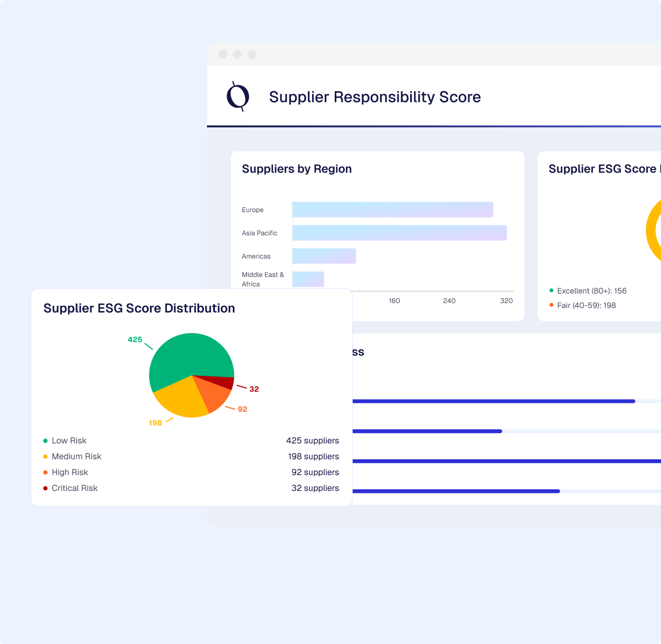Toggle the Low Risk category visibility
This screenshot has width=661, height=644.
[69, 440]
